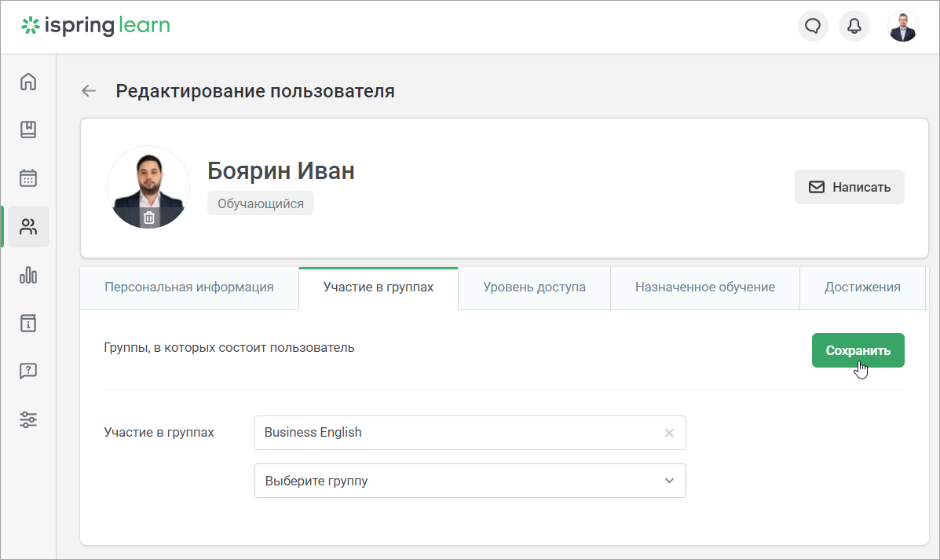Click the Редактирование пользователя title

tap(254, 91)
